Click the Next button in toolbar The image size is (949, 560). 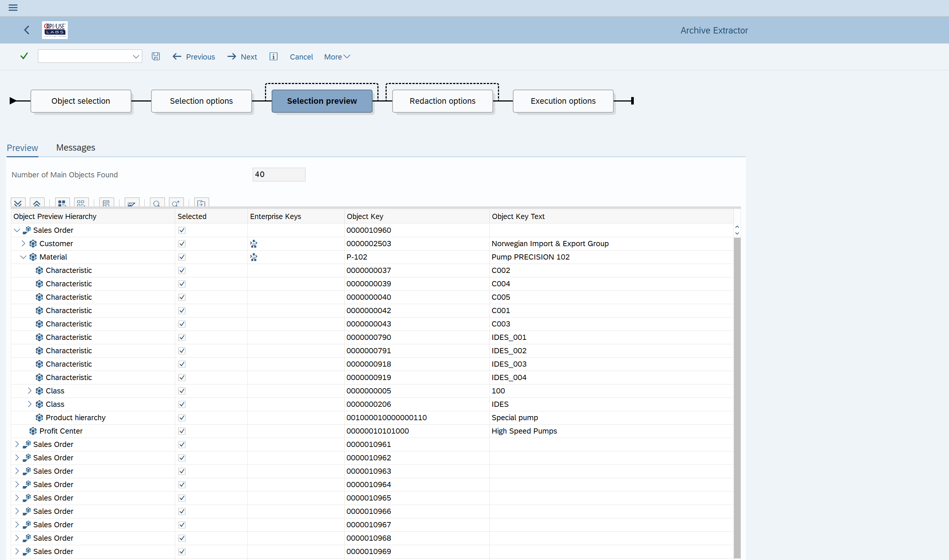[243, 57]
